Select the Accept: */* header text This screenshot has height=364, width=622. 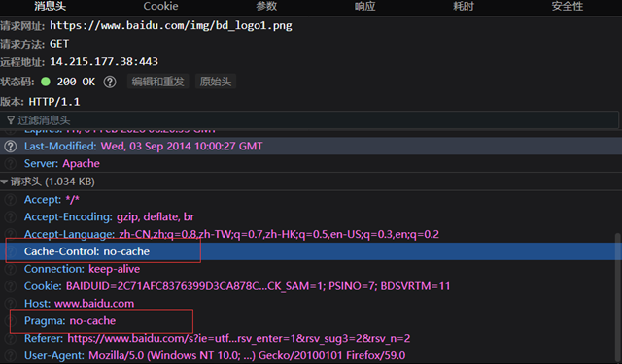pos(52,200)
